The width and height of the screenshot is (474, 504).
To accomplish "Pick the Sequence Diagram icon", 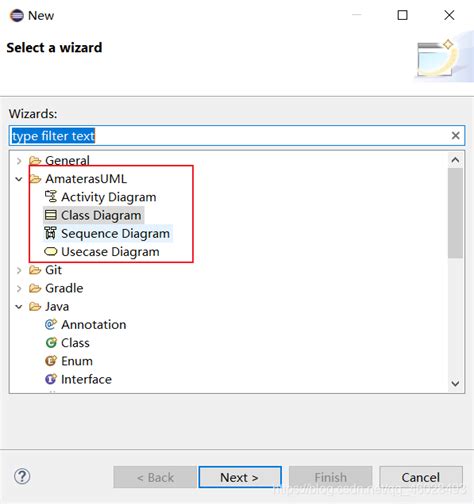I will coord(51,233).
